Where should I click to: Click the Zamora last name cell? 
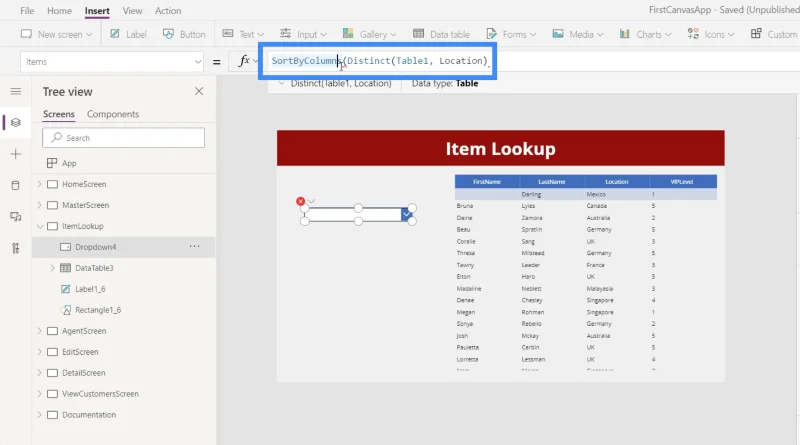pyautogui.click(x=532, y=218)
